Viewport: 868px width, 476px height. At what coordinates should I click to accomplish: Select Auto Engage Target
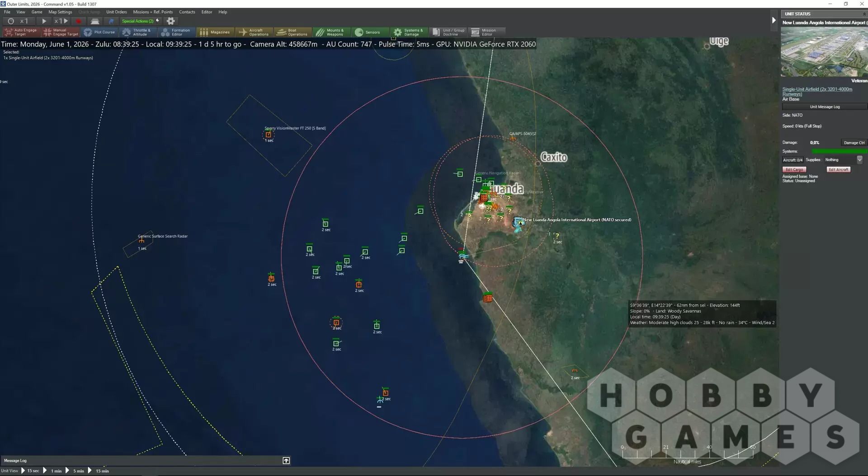pyautogui.click(x=21, y=32)
